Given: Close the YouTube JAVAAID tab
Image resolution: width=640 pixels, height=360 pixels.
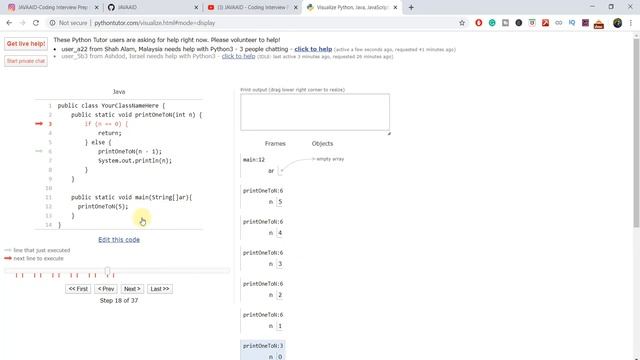Looking at the screenshot, I should click(296, 7).
